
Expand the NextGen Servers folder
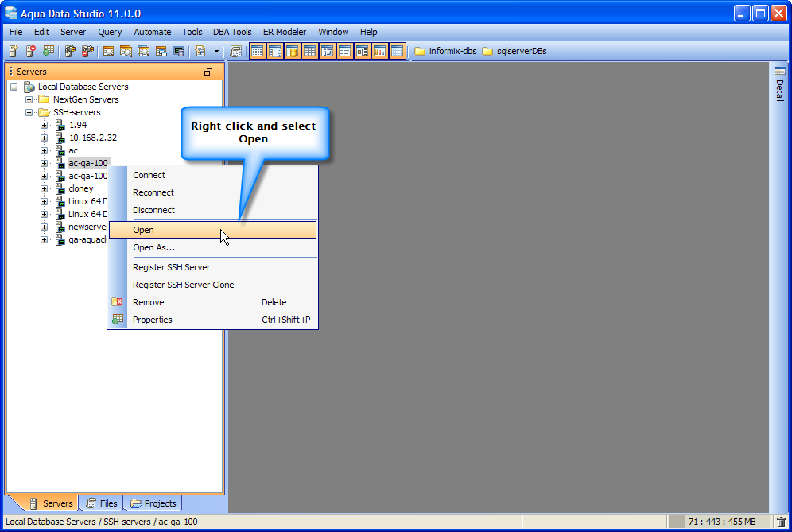click(29, 99)
